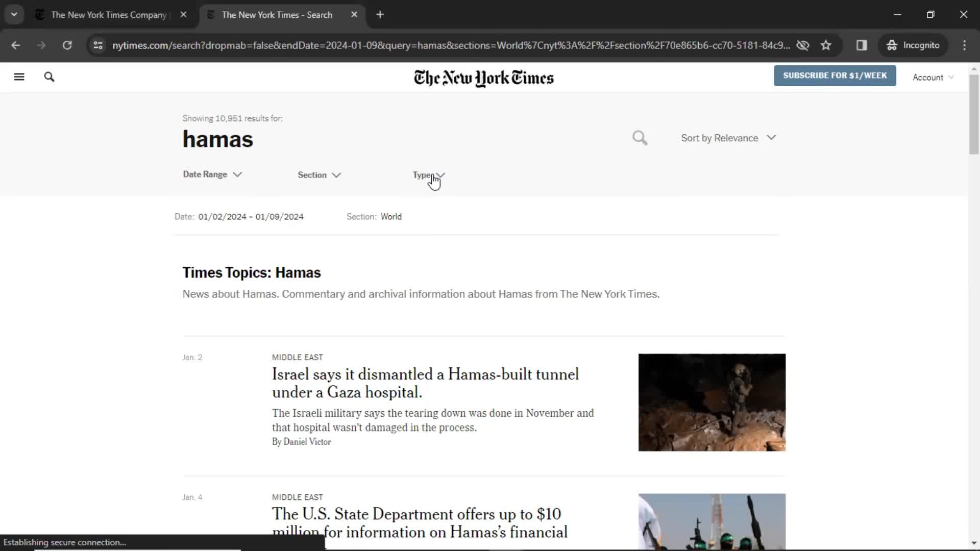980x551 pixels.
Task: Close The New York Times - Search tab
Action: [x=354, y=15]
